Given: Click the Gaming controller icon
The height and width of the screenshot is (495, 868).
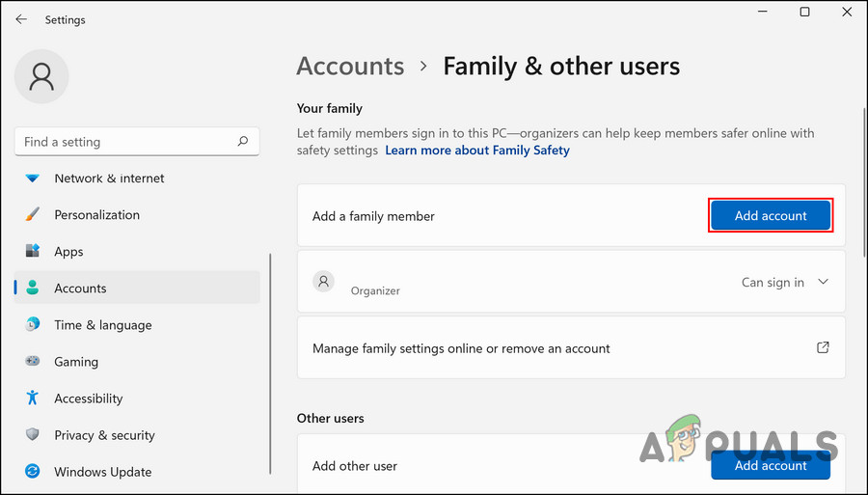Looking at the screenshot, I should pyautogui.click(x=33, y=362).
